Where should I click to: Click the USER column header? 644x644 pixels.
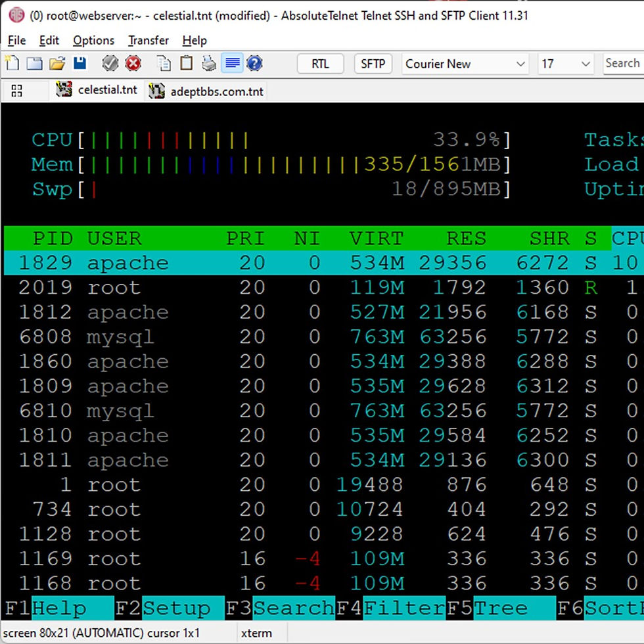pyautogui.click(x=114, y=238)
